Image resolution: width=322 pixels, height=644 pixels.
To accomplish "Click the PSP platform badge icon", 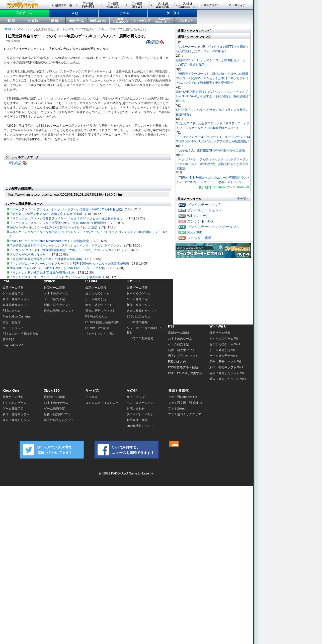I will [182, 227].
